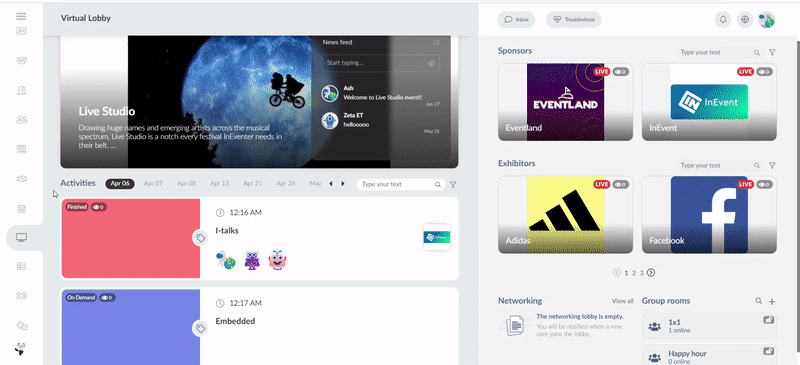Open the Inbox button
This screenshot has height=365, width=800.
tap(516, 20)
